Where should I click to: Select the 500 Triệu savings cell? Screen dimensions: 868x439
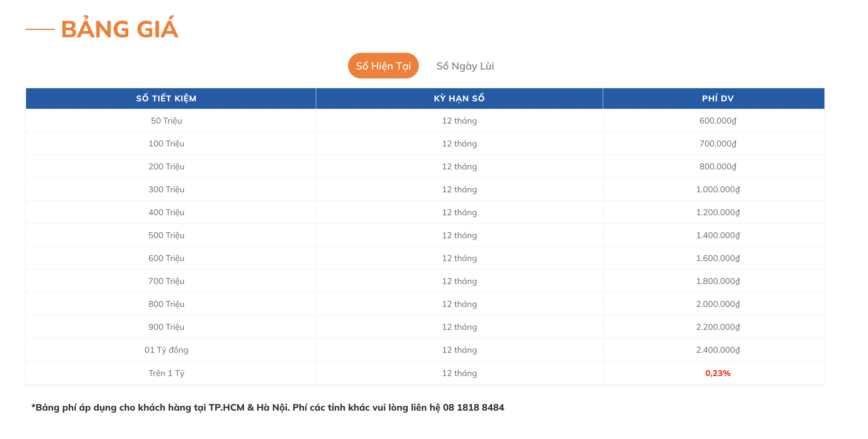tap(166, 235)
